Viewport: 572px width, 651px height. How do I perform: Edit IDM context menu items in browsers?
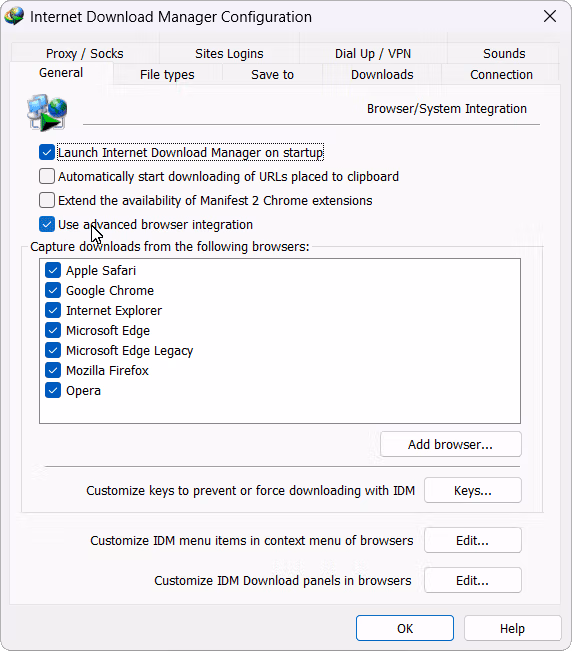473,541
